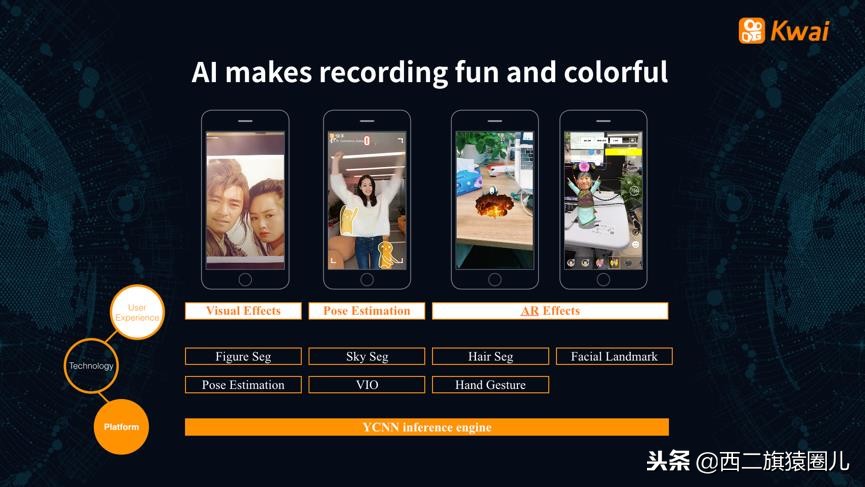Select the AR Effects label box

550,311
